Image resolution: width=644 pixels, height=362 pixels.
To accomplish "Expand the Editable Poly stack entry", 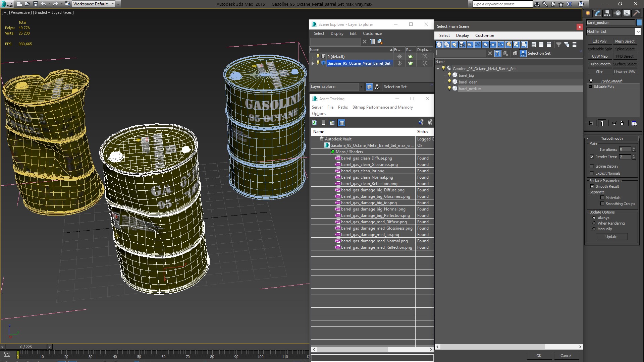I will 590,86.
